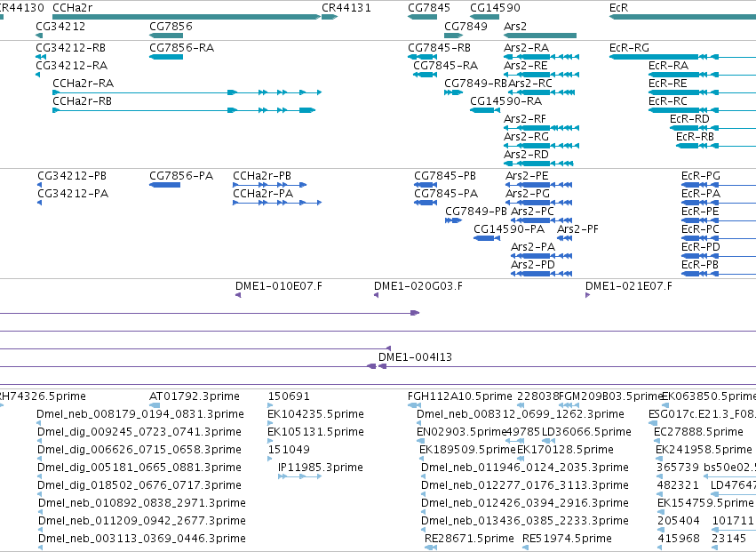The image size is (756, 552).
Task: Select EST LD36066.5prime
Action: pyautogui.click(x=548, y=441)
